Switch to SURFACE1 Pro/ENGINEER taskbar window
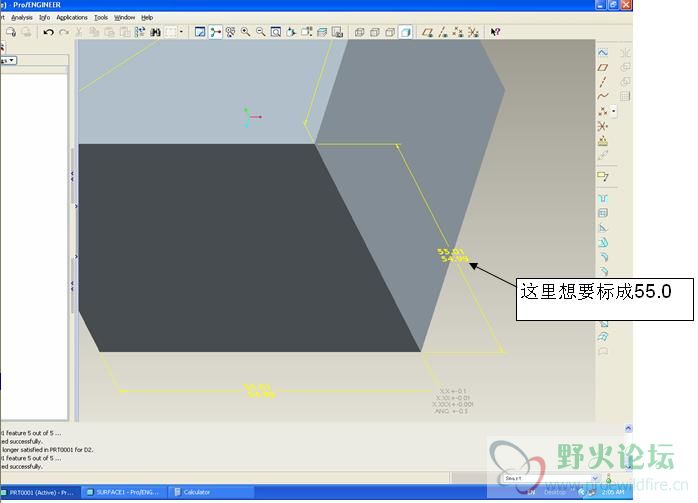Screen dimensions: 698x503 (x=126, y=492)
